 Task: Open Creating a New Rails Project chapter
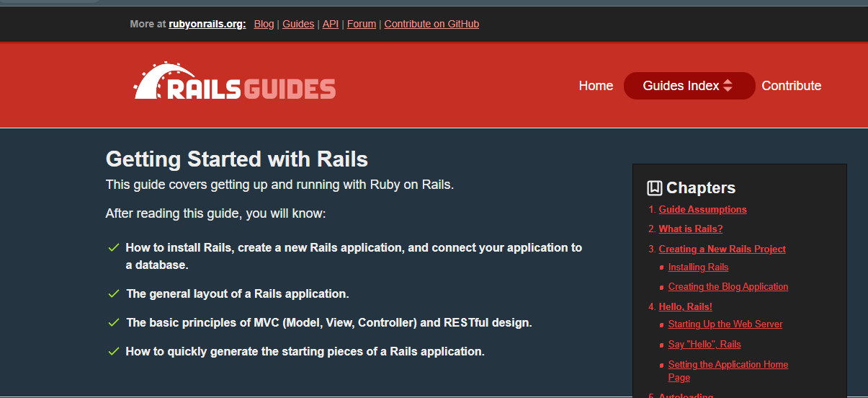722,249
